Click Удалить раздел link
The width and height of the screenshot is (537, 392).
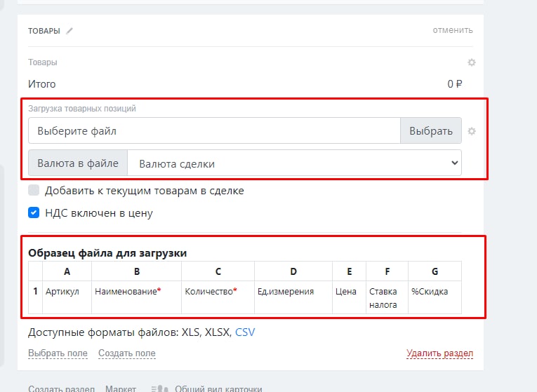439,353
